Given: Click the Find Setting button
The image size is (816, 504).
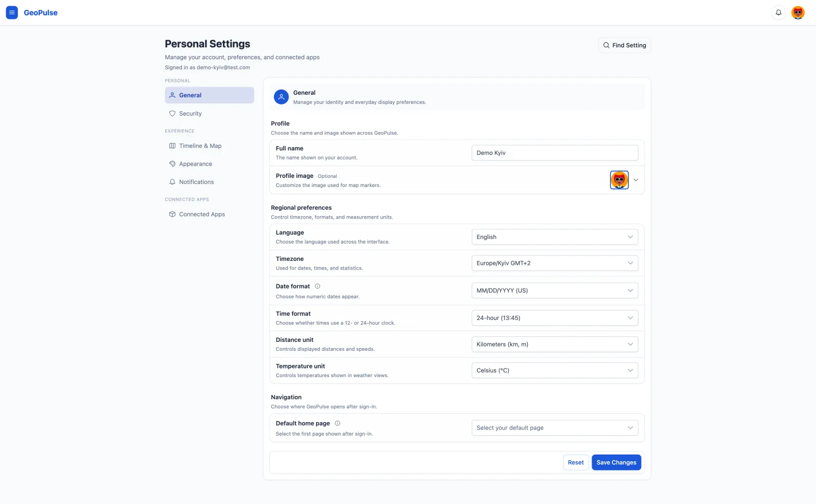Looking at the screenshot, I should (624, 45).
